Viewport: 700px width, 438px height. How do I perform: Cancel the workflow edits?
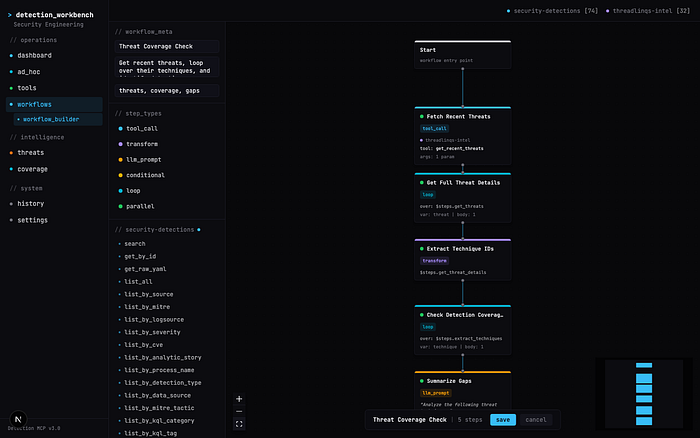pos(536,420)
